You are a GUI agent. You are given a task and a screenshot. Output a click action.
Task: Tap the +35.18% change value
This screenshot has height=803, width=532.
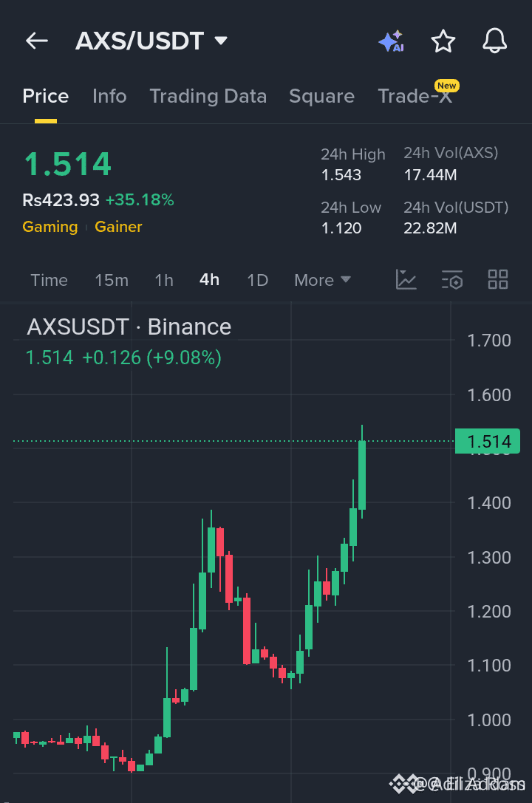140,199
